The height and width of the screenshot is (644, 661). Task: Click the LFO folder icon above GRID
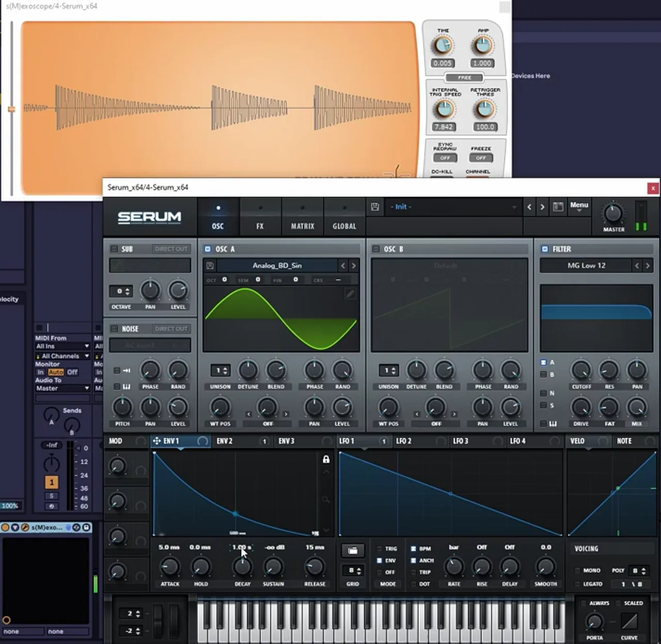[353, 551]
